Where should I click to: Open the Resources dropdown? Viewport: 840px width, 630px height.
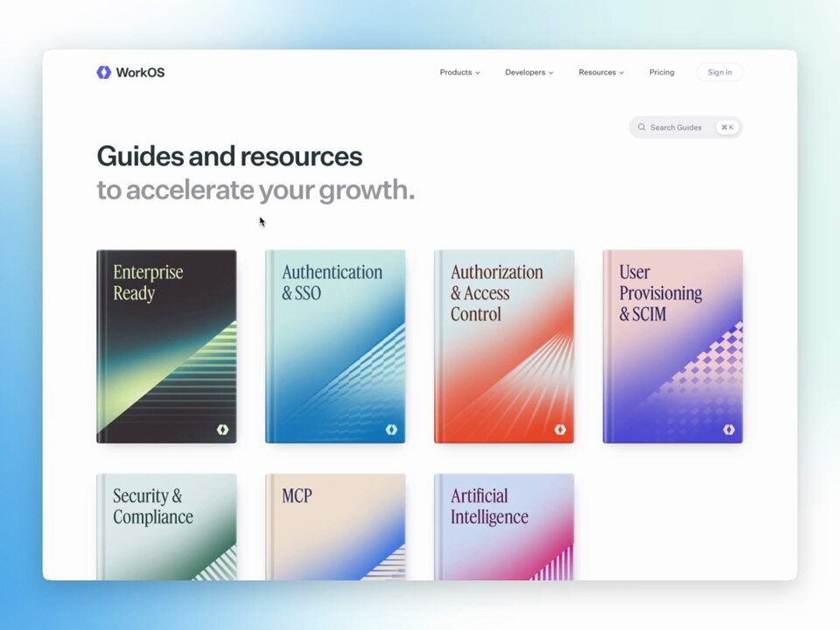click(x=601, y=73)
